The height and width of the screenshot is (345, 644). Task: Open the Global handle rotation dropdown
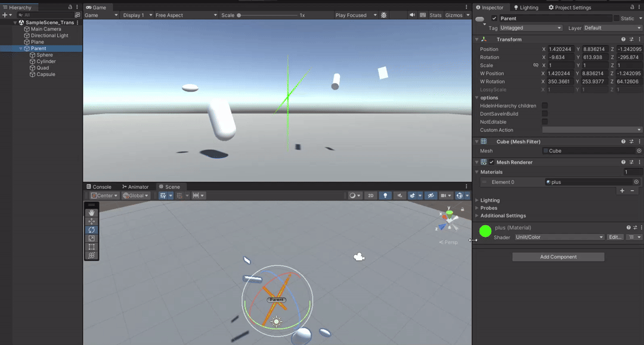click(x=135, y=196)
